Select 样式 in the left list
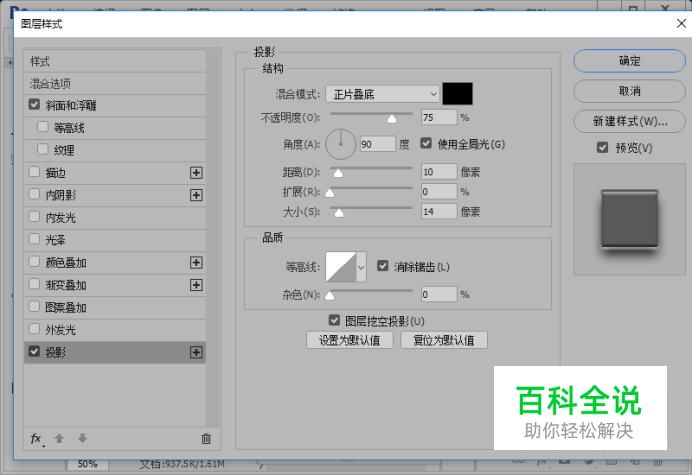Screen dimensions: 692x475 (x=115, y=61)
